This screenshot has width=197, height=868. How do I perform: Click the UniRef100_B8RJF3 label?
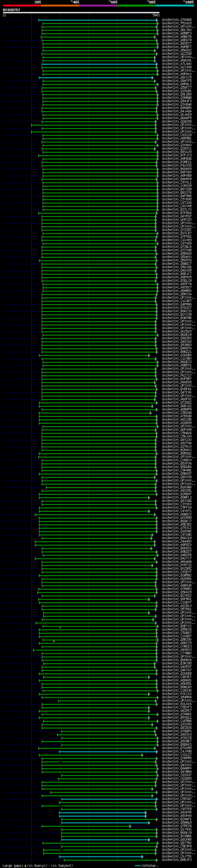[176, 860]
